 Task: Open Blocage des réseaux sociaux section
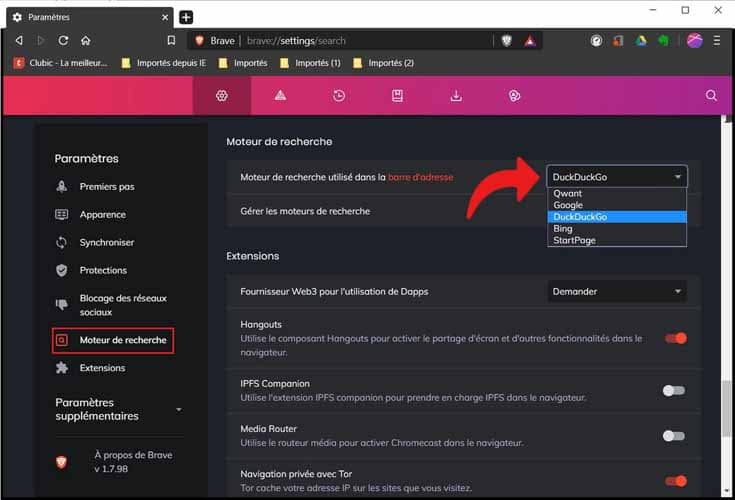(x=112, y=305)
